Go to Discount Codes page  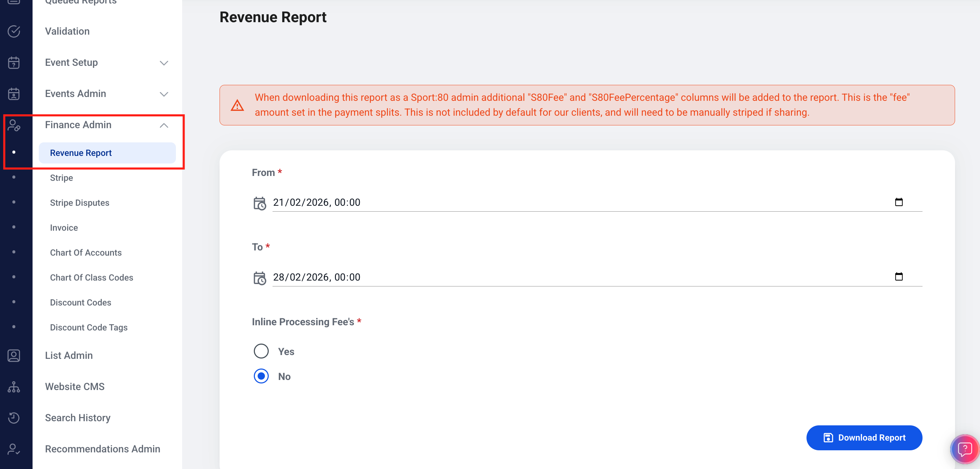(x=81, y=302)
